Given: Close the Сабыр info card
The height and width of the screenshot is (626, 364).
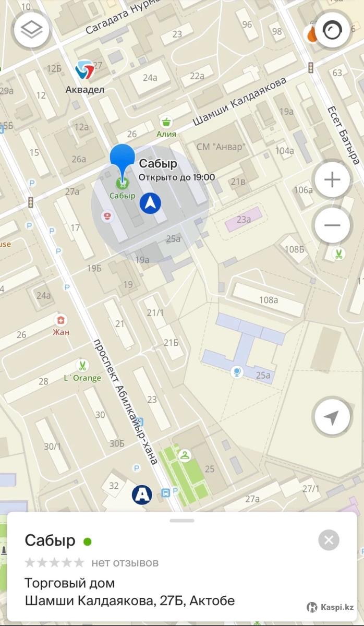Looking at the screenshot, I should [329, 540].
